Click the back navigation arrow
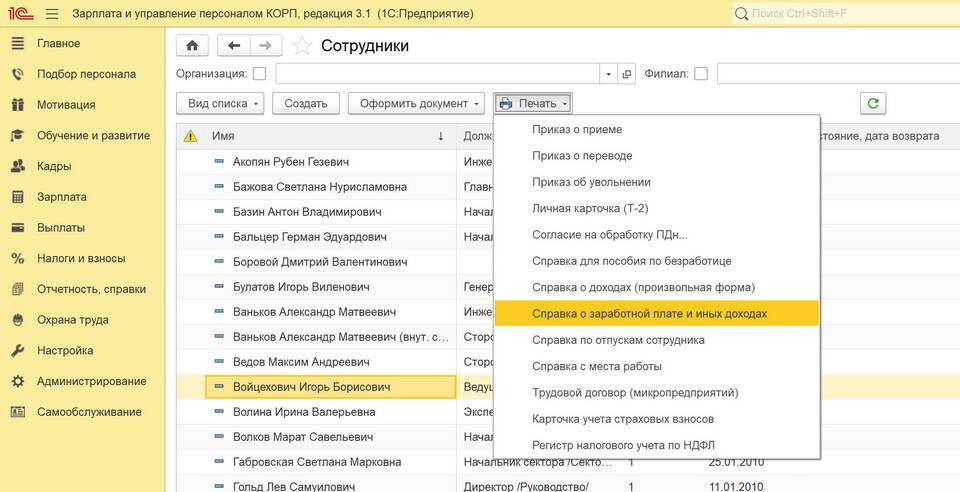The image size is (960, 492). (x=234, y=46)
